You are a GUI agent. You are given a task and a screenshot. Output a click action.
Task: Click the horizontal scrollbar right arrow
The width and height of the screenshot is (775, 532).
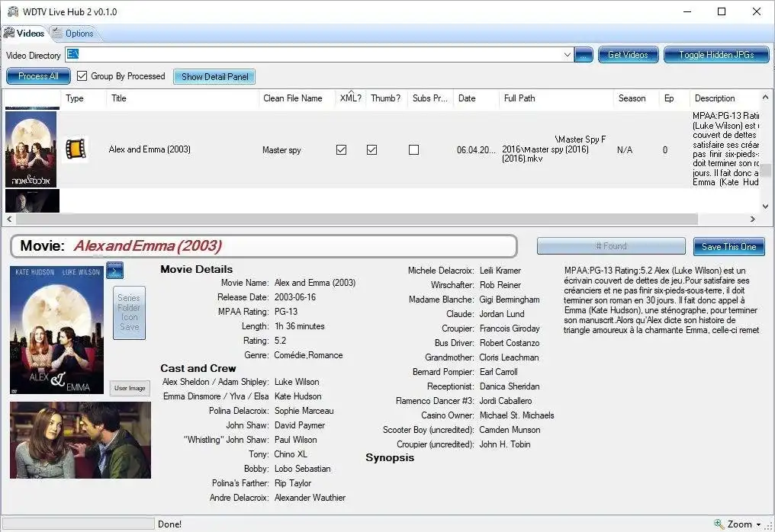click(752, 219)
